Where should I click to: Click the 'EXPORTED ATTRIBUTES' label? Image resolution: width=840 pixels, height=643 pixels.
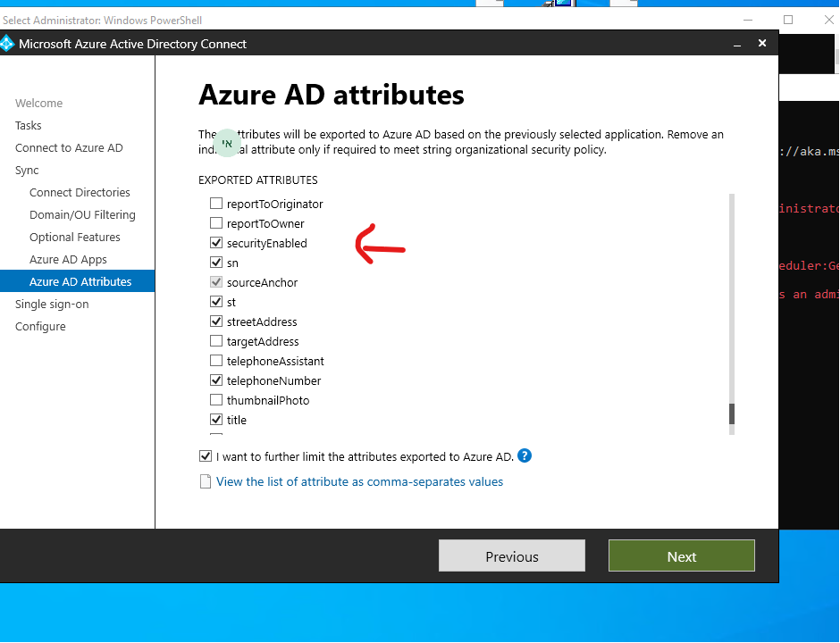(x=257, y=180)
